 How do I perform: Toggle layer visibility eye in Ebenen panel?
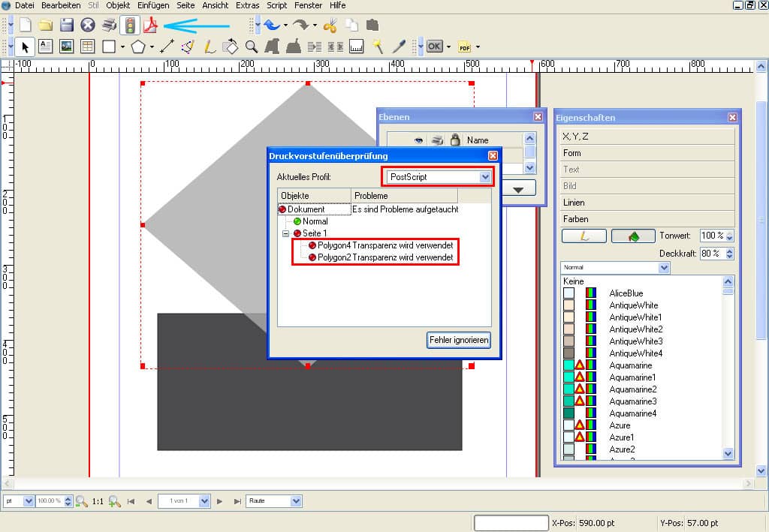point(418,140)
